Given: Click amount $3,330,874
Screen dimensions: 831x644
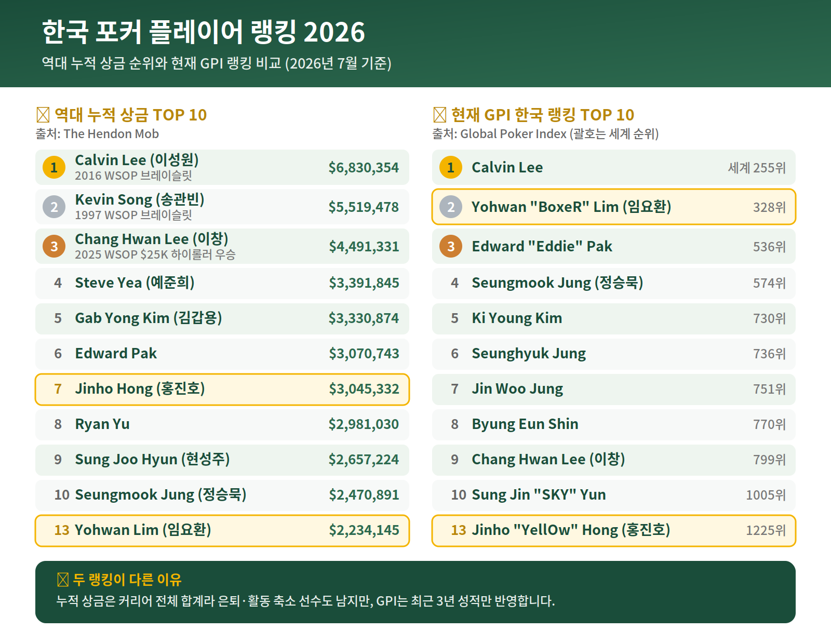Looking at the screenshot, I should 364,318.
